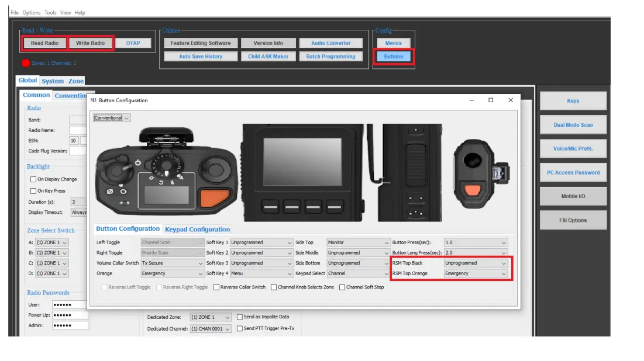
Task: Click the red status indicator beside Zones text
Action: tap(26, 63)
